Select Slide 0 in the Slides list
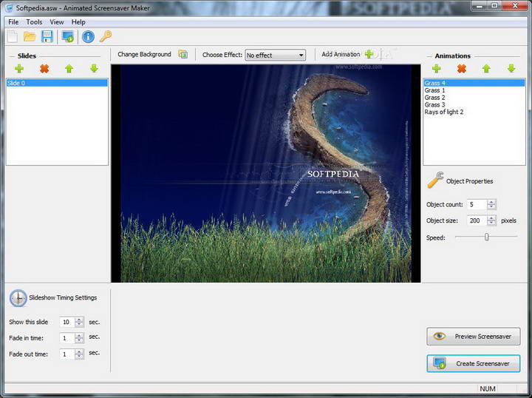The height and width of the screenshot is (398, 532). (57, 83)
